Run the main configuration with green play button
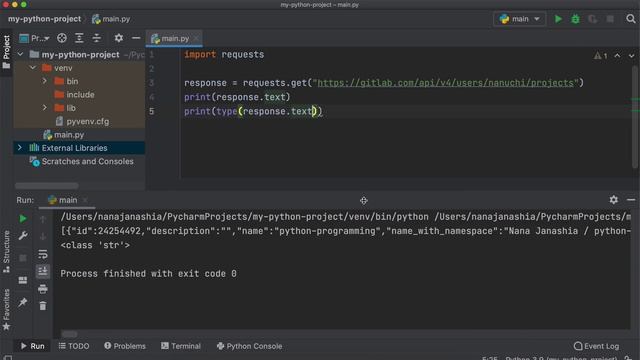Image resolution: width=640 pixels, height=360 pixels. point(558,19)
